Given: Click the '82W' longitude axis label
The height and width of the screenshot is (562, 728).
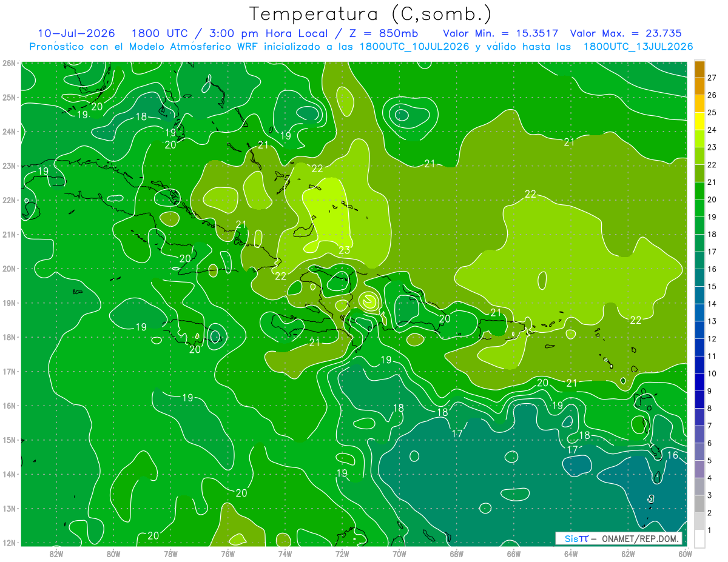Looking at the screenshot, I should pos(56,553).
